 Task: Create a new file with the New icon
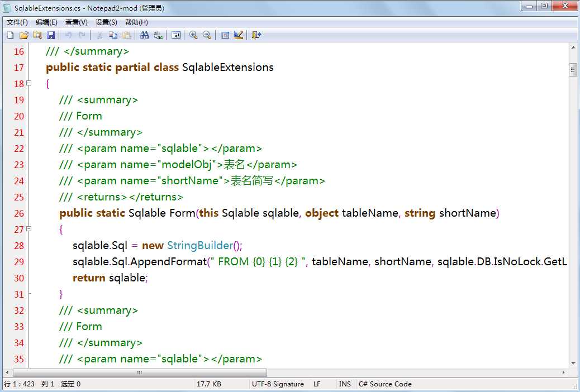(x=11, y=35)
